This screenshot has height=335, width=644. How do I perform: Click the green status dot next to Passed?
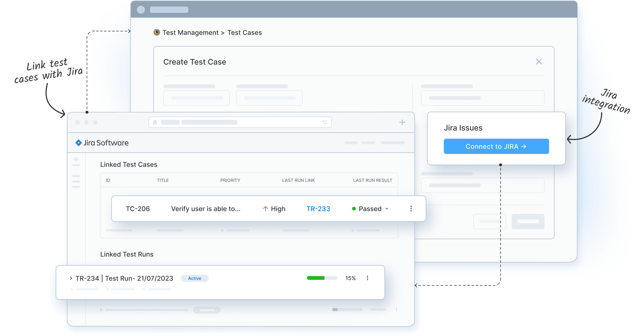click(354, 208)
